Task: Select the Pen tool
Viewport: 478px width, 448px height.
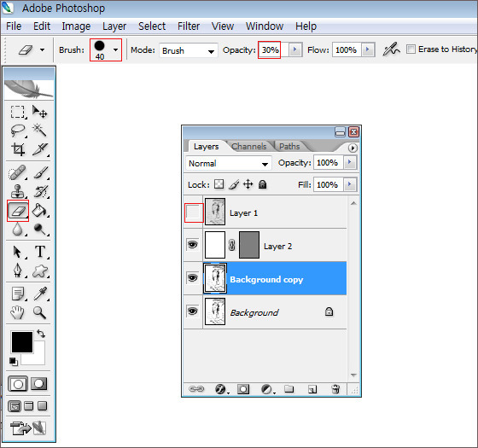Action: pyautogui.click(x=17, y=271)
